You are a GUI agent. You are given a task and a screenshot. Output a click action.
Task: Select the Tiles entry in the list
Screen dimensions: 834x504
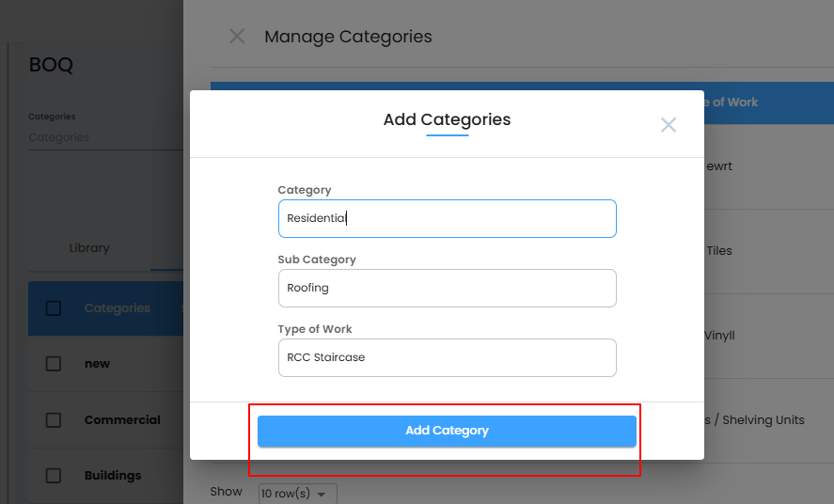(718, 251)
